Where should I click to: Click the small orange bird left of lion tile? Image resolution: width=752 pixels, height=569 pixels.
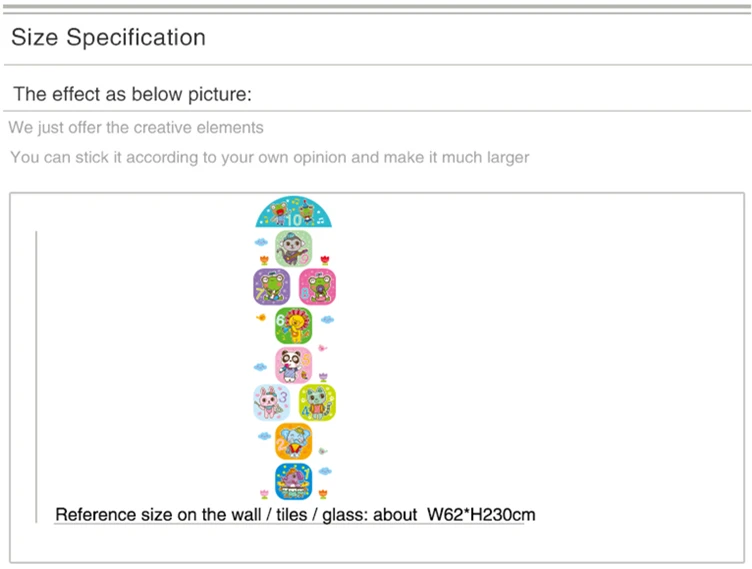pyautogui.click(x=261, y=317)
